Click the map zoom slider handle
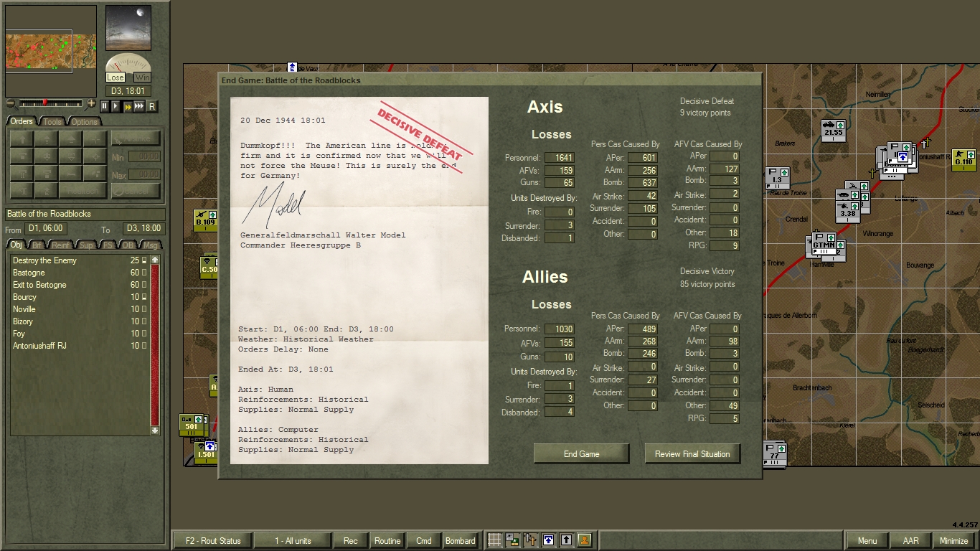980x551 pixels. 44,103
